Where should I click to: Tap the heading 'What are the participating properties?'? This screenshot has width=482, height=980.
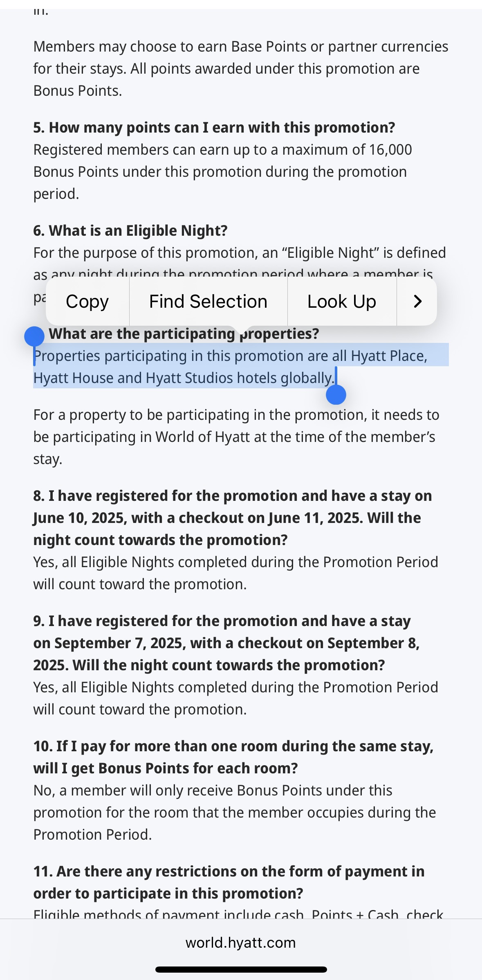(x=184, y=334)
